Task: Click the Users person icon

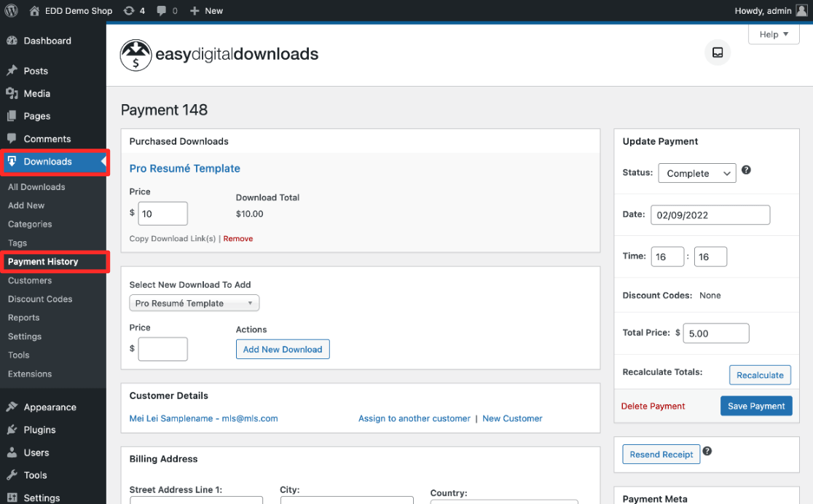Action: [12, 452]
